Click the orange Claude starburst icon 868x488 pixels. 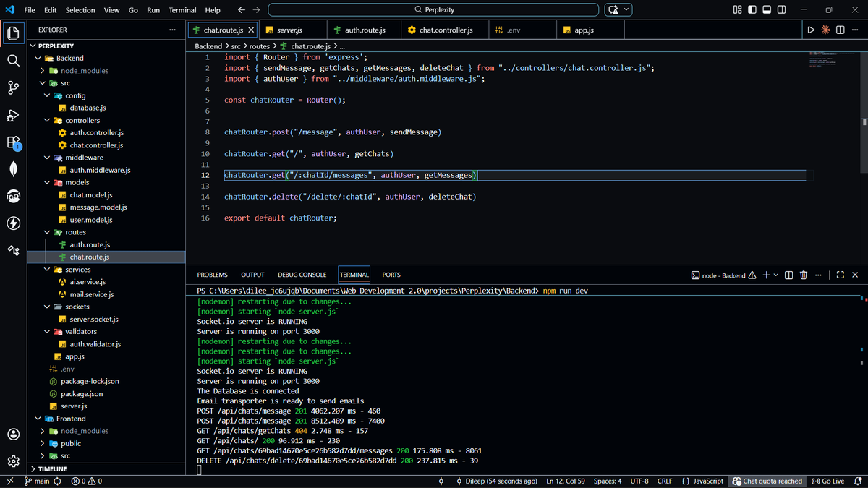pos(825,30)
